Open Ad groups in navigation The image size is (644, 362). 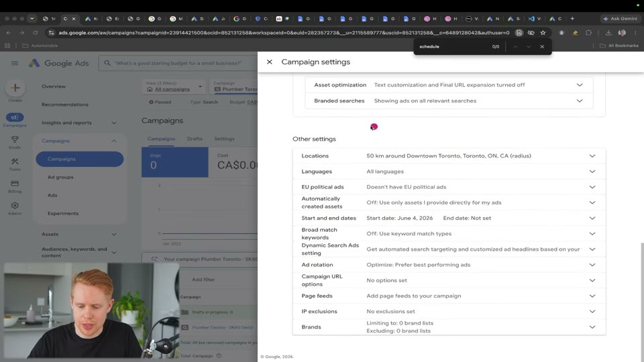60,177
